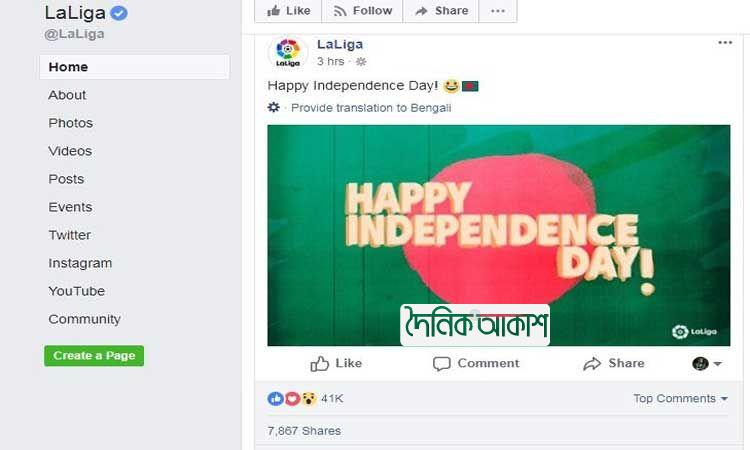
Task: Open the post options three-dot menu
Action: pyautogui.click(x=725, y=43)
